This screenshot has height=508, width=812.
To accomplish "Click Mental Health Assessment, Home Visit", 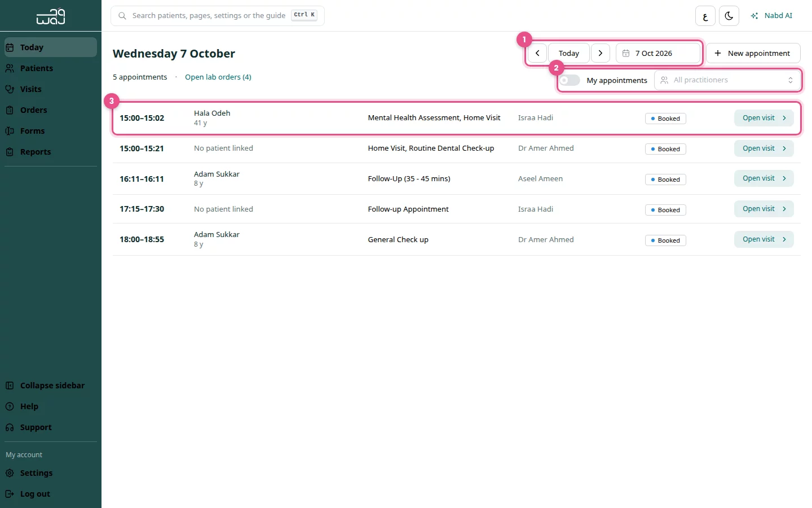I will [x=434, y=118].
